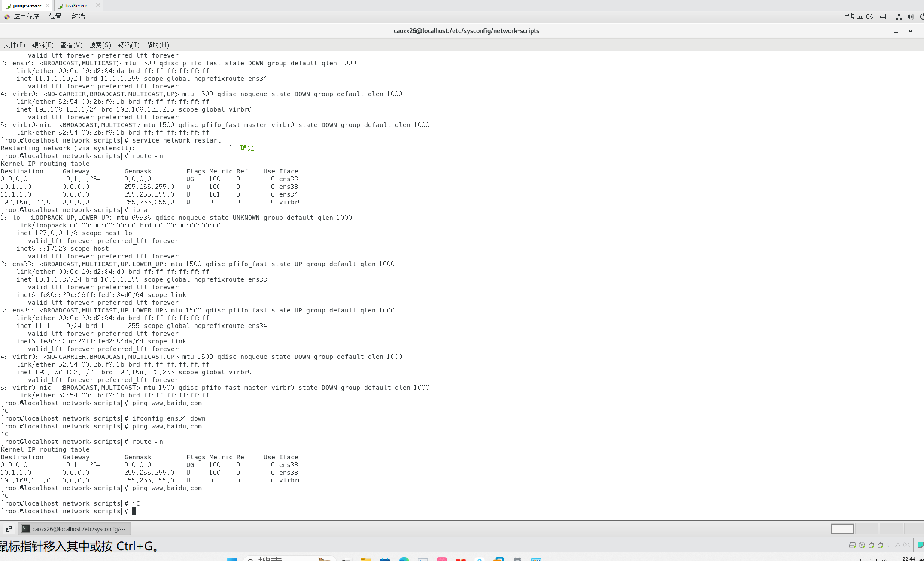Viewport: 924px width, 561px height.
Task: Open the 帮助(H) help menu
Action: [x=158, y=45]
